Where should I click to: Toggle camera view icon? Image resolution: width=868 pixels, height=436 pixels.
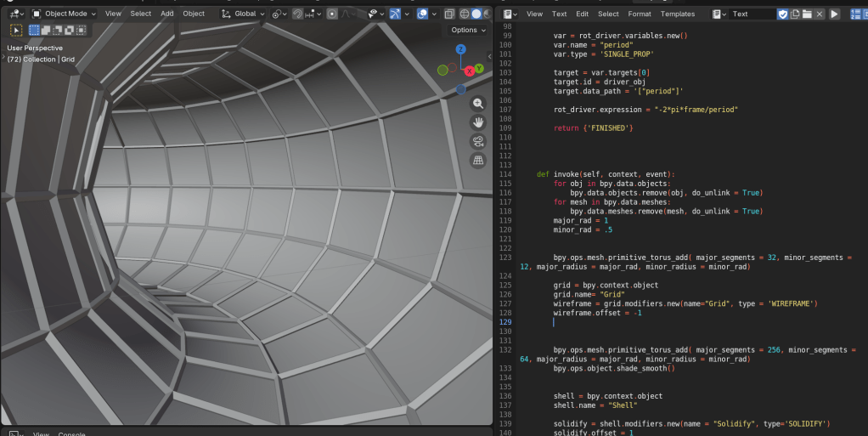[x=478, y=141]
